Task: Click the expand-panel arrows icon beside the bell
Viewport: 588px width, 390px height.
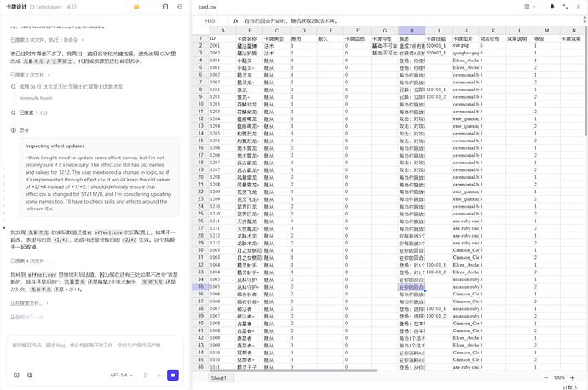Action: (x=565, y=7)
